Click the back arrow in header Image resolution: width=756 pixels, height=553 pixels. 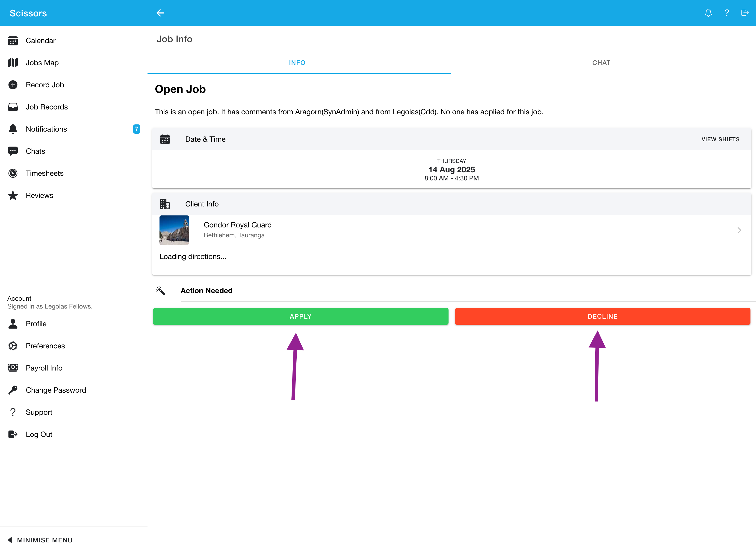click(160, 13)
